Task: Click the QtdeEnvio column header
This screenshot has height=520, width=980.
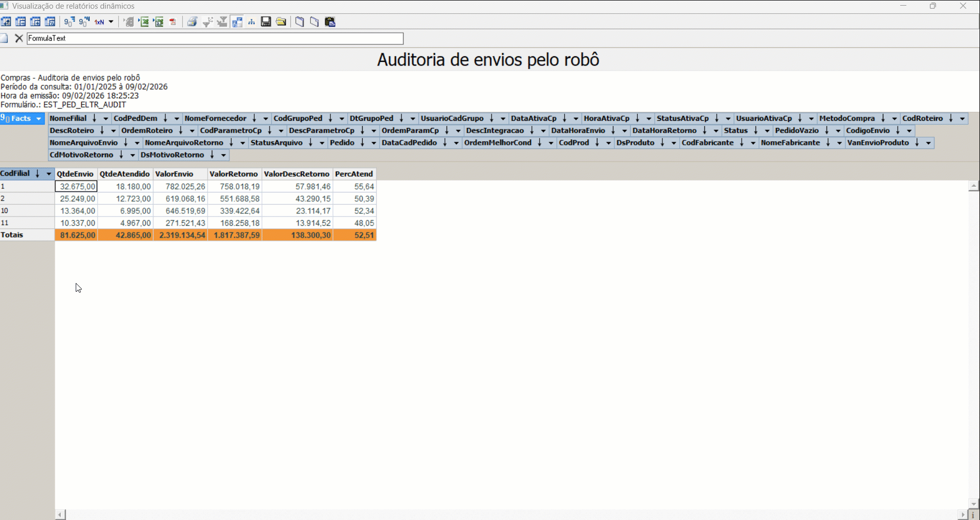Action: (75, 174)
